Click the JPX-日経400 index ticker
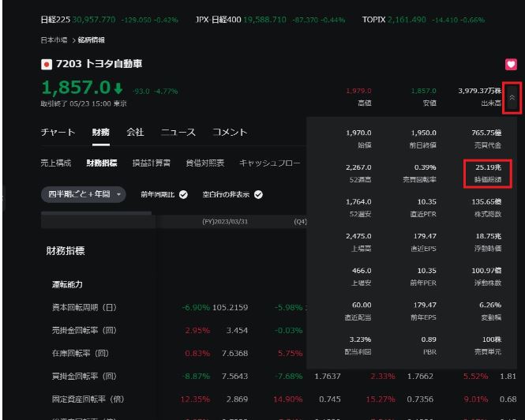Screen dimensions: 525x420 [270, 20]
